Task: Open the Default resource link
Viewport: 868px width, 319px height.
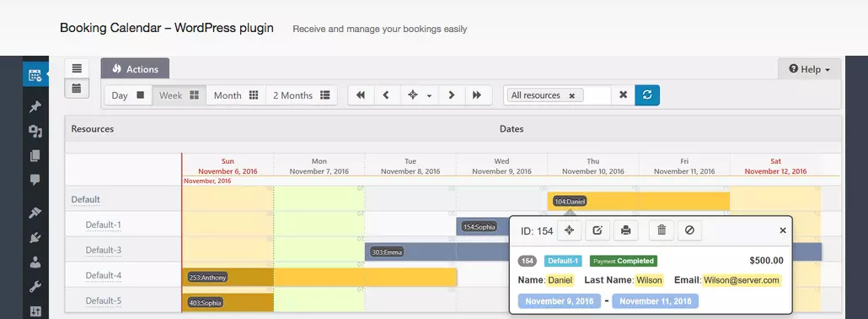Action: (85, 199)
